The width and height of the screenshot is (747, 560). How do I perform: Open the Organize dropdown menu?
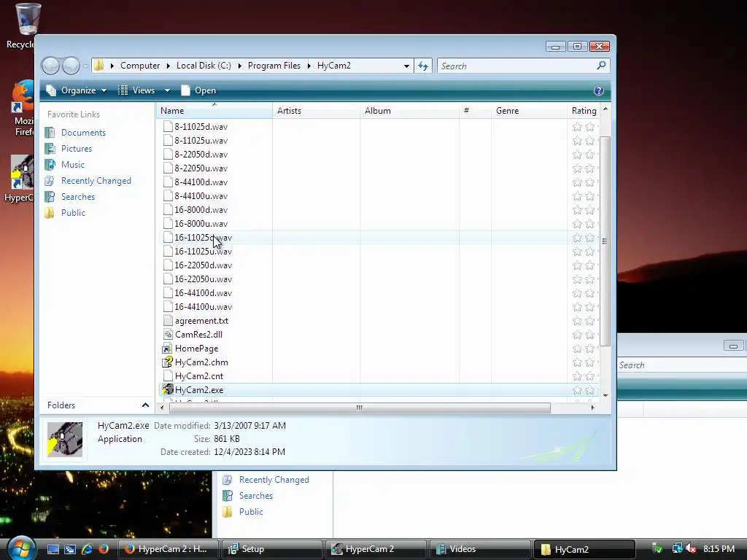(76, 90)
